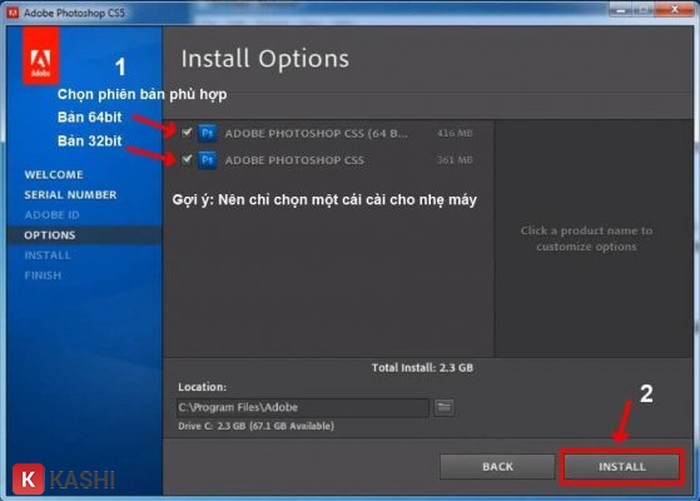Click the Drive C: 2.3 GB available text
Image resolution: width=700 pixels, height=501 pixels.
(256, 426)
